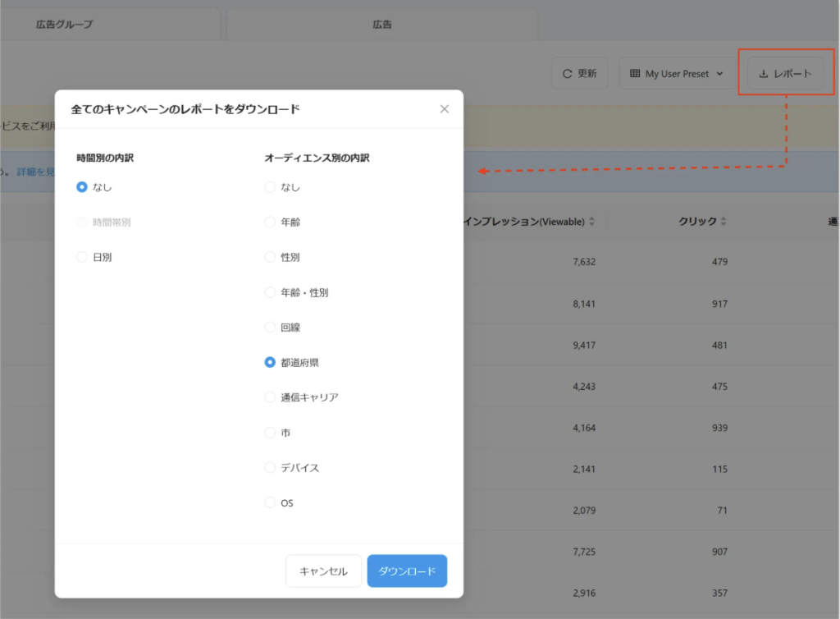Click the dialog title 全てのキャンペーンのレポートをダウンロード
The image size is (840, 619).
(185, 109)
